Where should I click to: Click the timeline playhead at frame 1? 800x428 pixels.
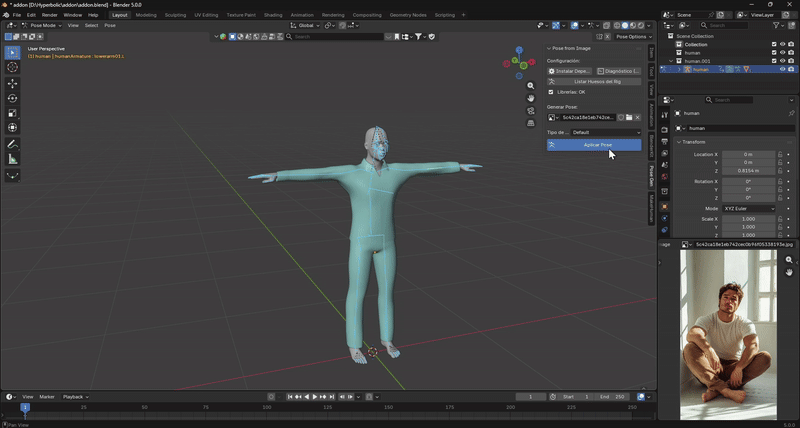pyautogui.click(x=25, y=407)
